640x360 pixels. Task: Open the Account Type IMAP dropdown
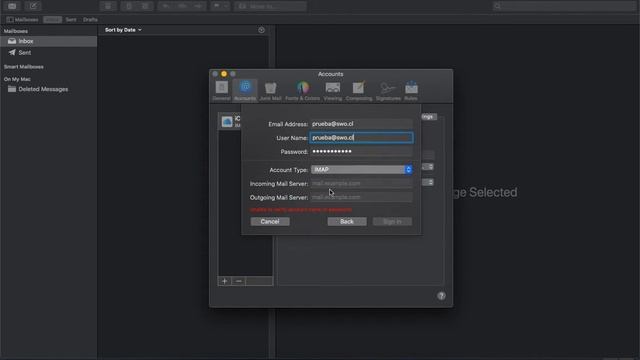361,169
